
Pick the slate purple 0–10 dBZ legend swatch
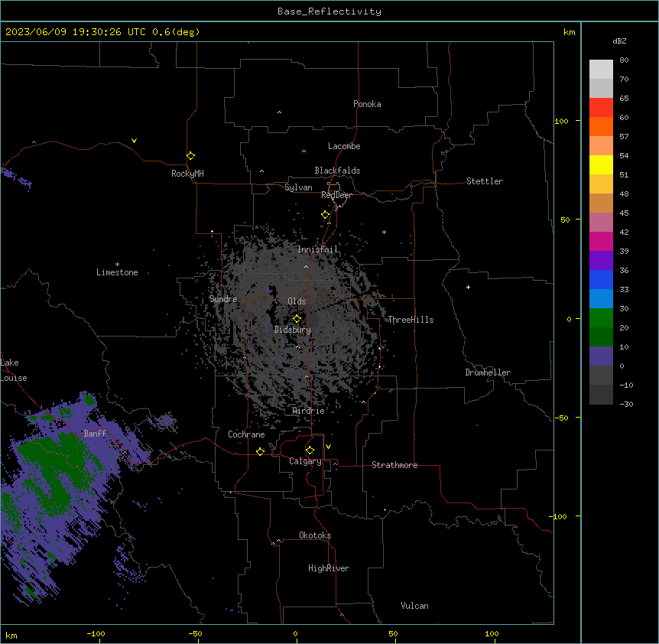pos(601,356)
